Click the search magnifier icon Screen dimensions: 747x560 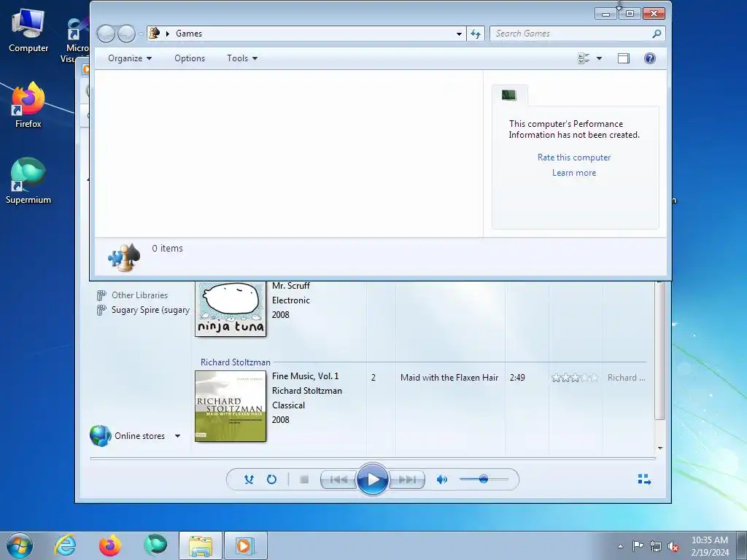(657, 34)
